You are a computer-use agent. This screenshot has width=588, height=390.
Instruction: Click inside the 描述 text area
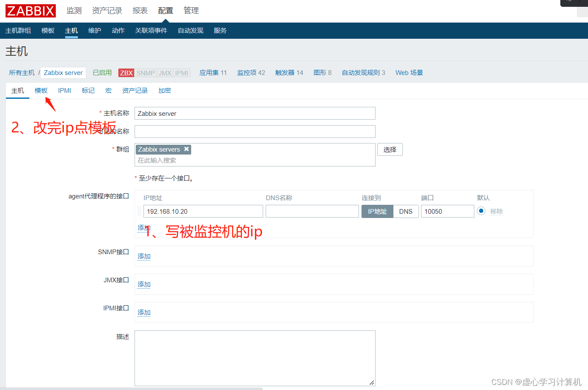coord(255,358)
